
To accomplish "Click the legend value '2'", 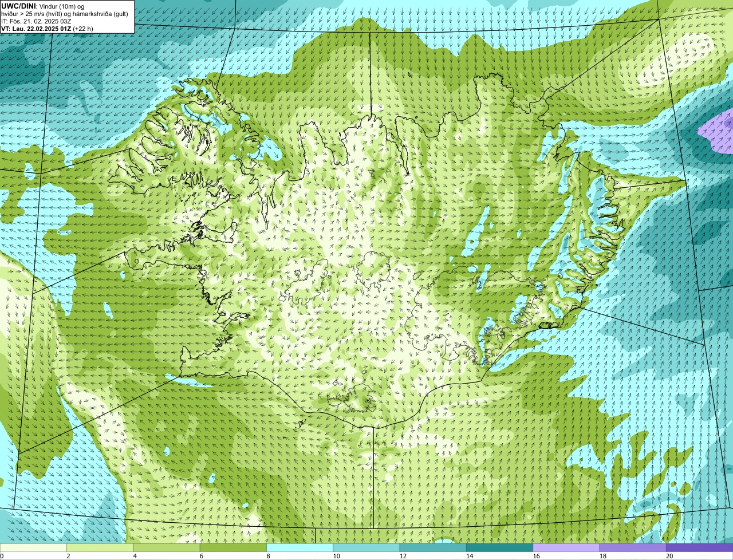I will pyautogui.click(x=68, y=556).
